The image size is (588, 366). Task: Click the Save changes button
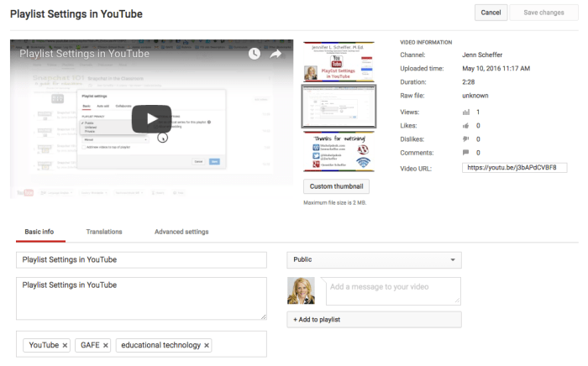(x=543, y=13)
